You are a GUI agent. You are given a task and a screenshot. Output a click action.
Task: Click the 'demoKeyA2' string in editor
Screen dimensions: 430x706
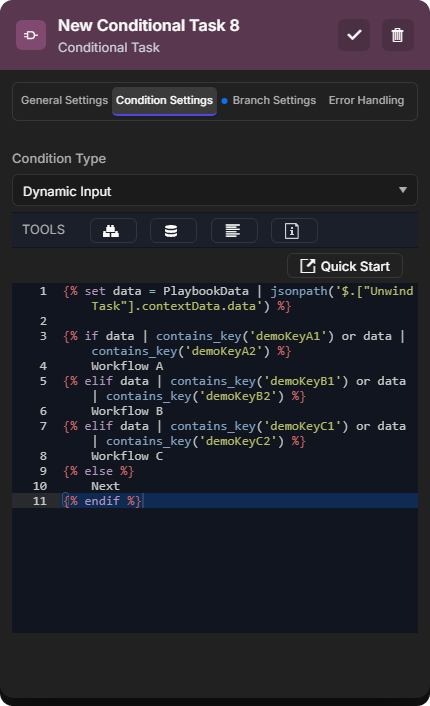pyautogui.click(x=224, y=351)
